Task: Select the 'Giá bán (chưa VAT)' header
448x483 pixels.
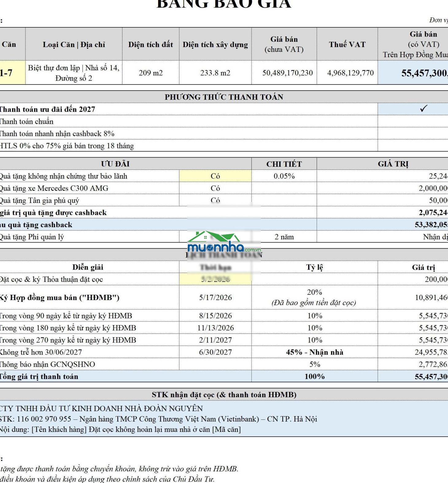Action: [284, 44]
